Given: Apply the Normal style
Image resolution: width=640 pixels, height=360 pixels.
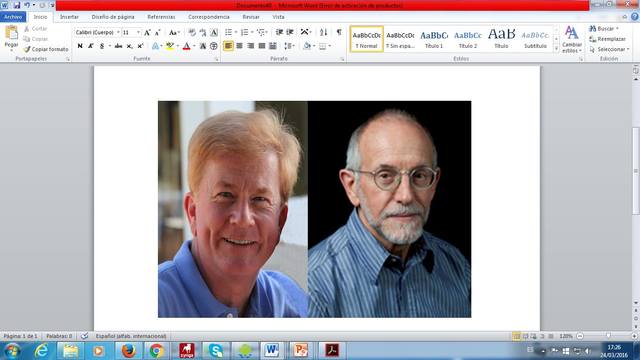Looking at the screenshot, I should pos(367,39).
